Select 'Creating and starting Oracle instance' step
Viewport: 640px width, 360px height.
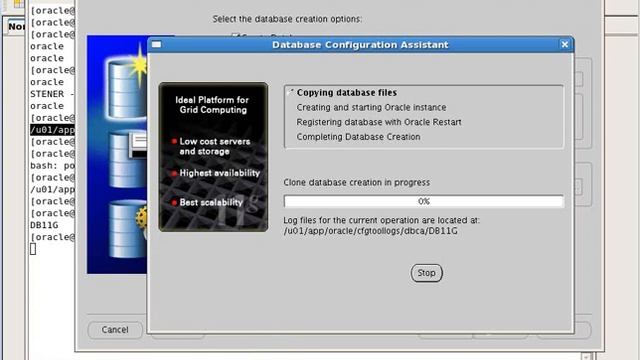pyautogui.click(x=371, y=107)
